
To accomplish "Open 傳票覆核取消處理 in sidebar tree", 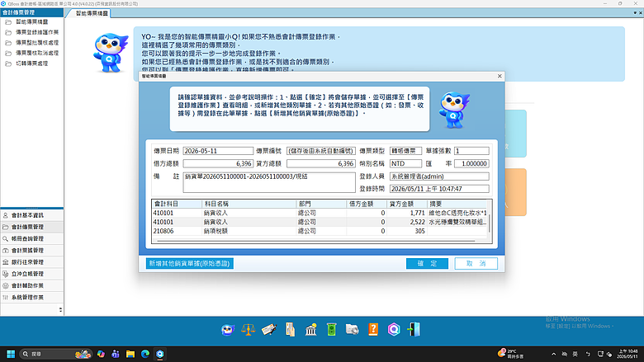I will coord(37,53).
